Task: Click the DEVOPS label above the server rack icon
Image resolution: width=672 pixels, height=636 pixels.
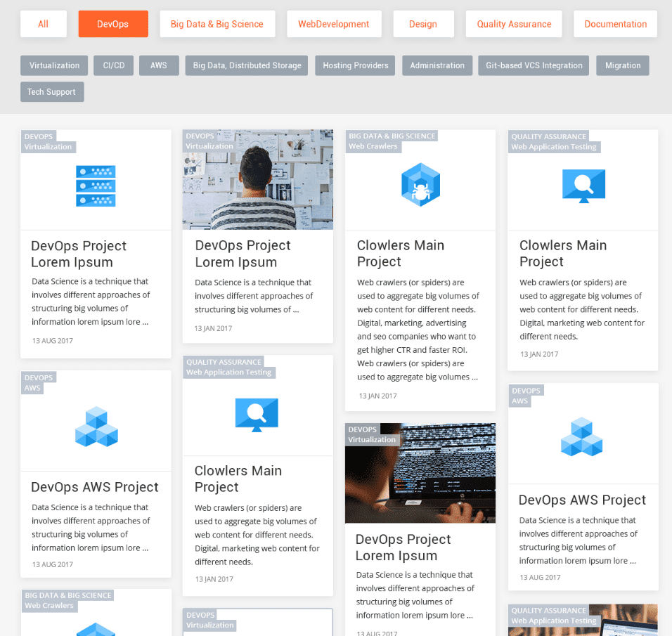Action: pyautogui.click(x=39, y=136)
